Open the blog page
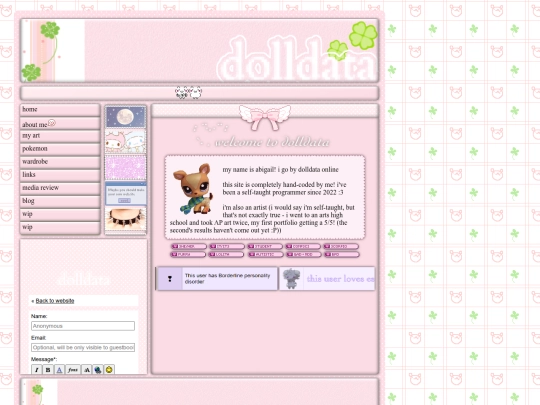Screen dimensions: 540x405 coord(60,201)
